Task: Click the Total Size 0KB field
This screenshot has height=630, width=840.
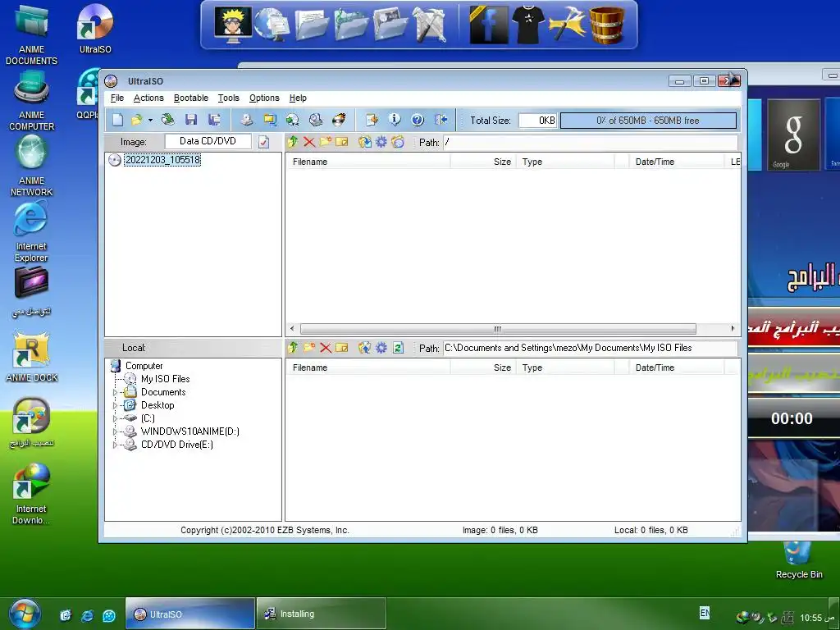Action: (537, 121)
